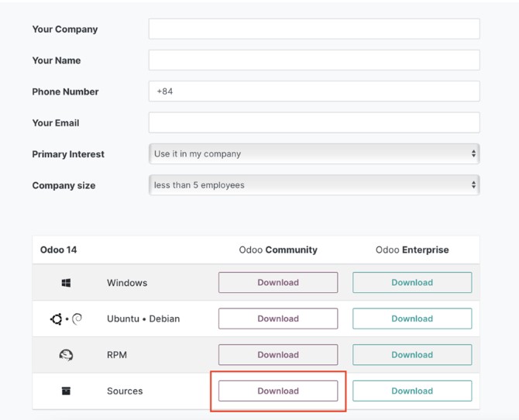Click the Odoo 14 table heading
Screen dimensions: 519x420
[58, 250]
